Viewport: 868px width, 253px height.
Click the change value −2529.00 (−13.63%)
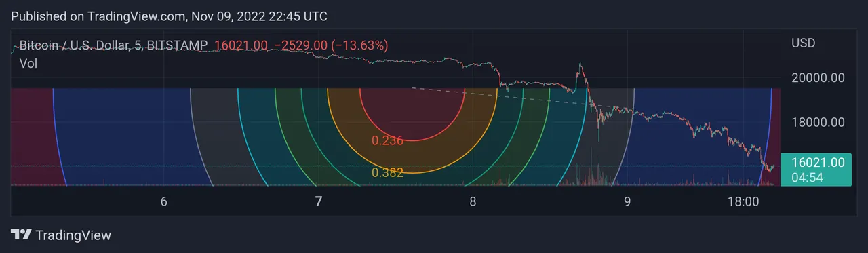coord(331,45)
